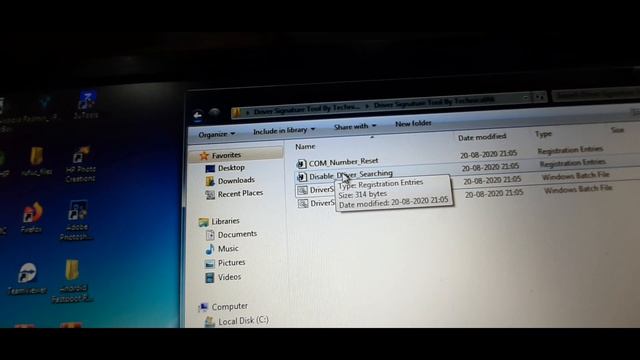Select the Disable_Driver_Searching registry file
Screen dimensions: 640x360
(x=344, y=176)
